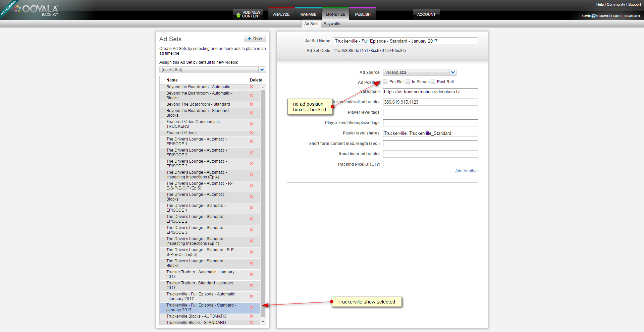Viewport: 644px width, 332px height.
Task: Click the Player level tags field
Action: pyautogui.click(x=430, y=112)
